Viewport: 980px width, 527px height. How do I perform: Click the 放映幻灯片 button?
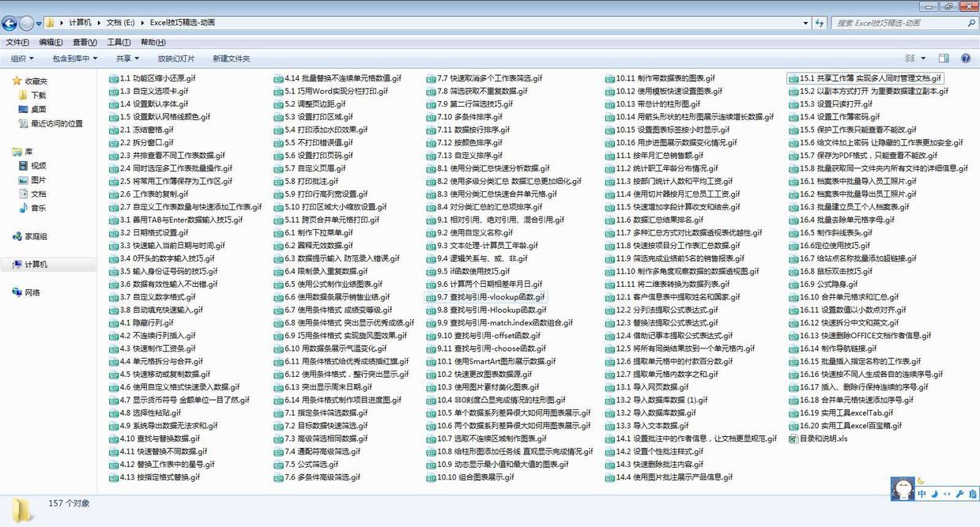tap(175, 58)
